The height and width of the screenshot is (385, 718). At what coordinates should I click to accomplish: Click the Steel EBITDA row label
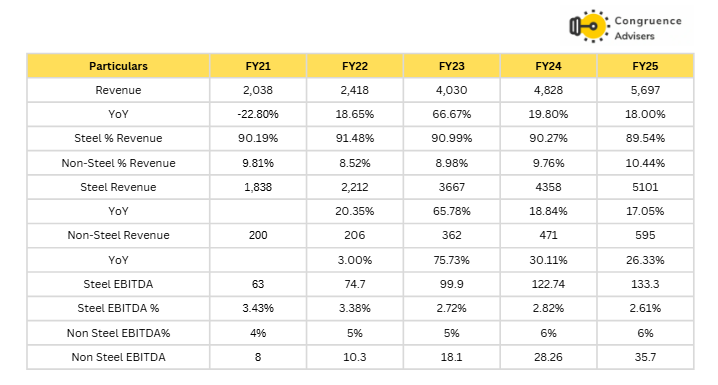coord(118,284)
